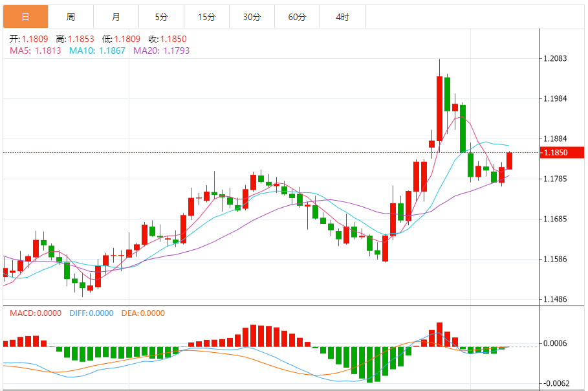
Task: Click the 1.1785 price axis label
Action: (555, 179)
